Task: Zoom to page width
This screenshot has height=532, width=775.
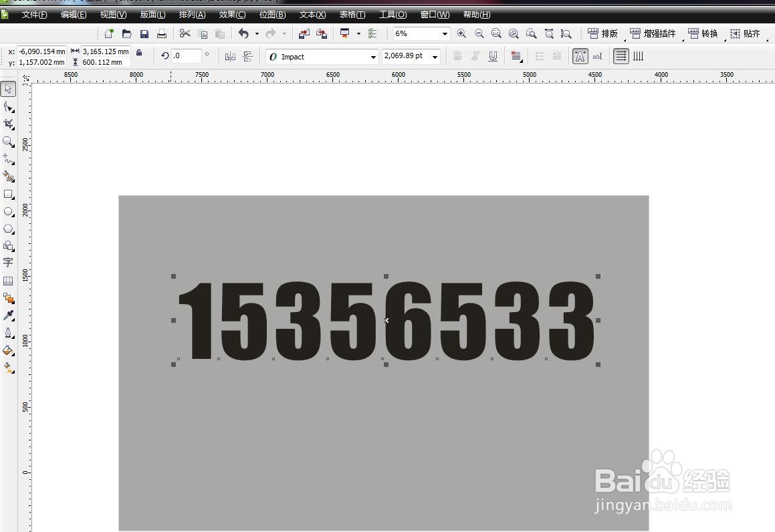Action: click(x=548, y=33)
